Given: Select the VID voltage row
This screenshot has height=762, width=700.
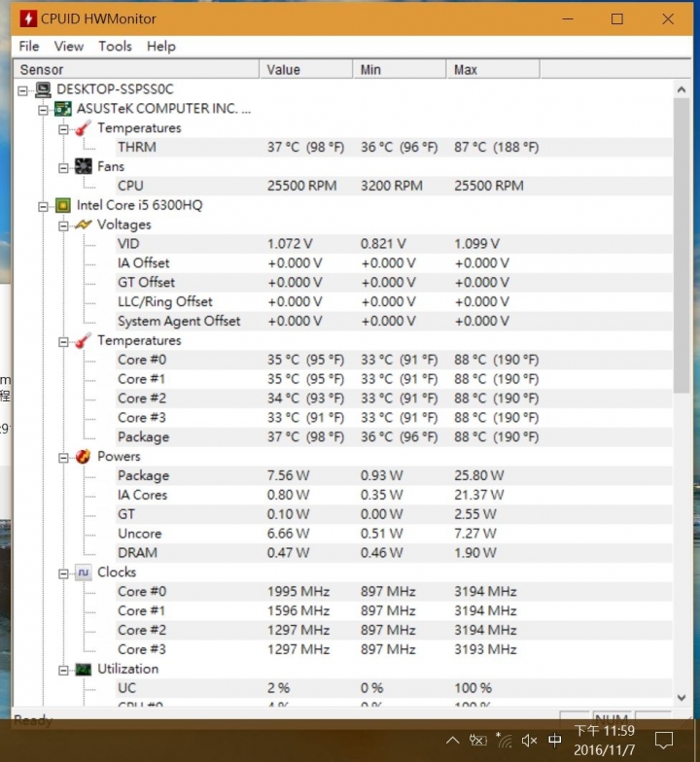Looking at the screenshot, I should click(x=394, y=243).
